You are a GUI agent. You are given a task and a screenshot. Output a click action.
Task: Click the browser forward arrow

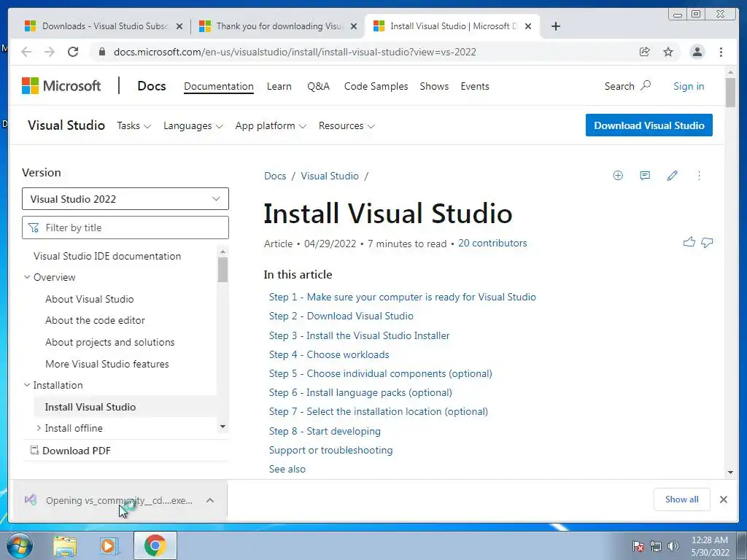pos(50,52)
